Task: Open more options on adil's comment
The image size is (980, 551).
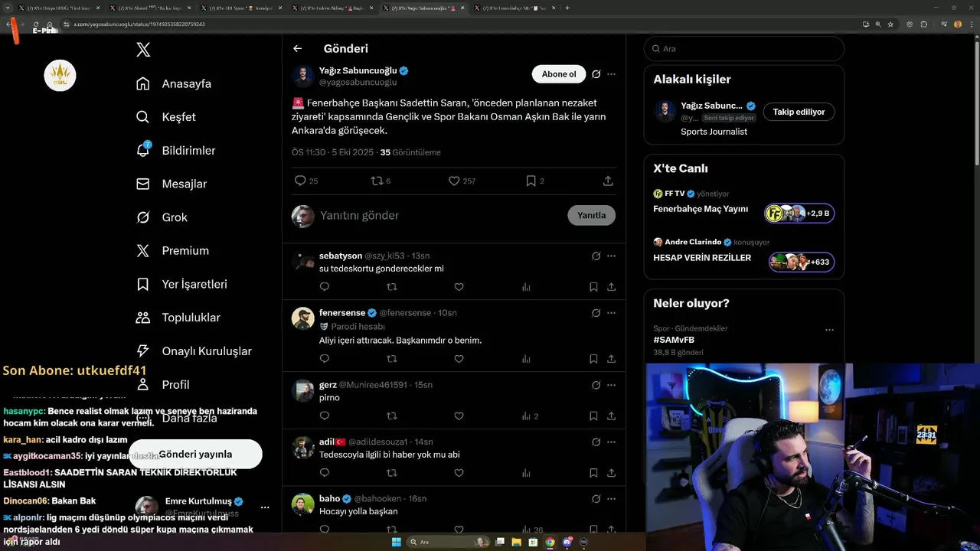Action: (611, 442)
